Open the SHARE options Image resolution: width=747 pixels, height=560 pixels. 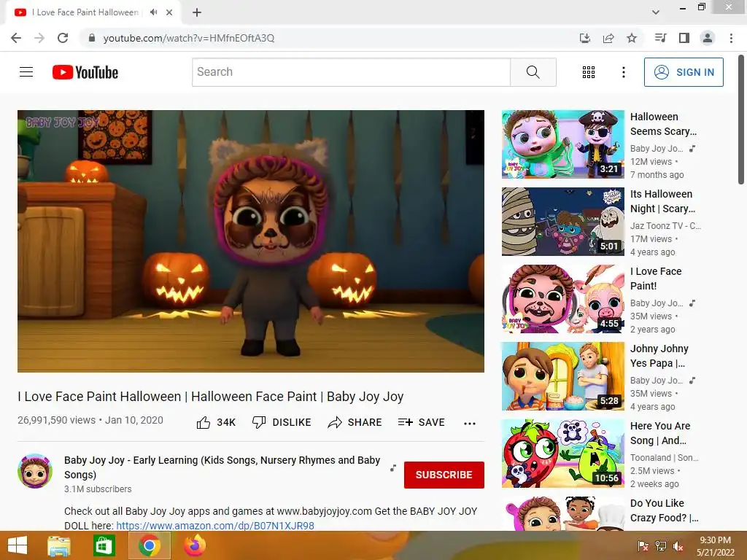point(355,422)
